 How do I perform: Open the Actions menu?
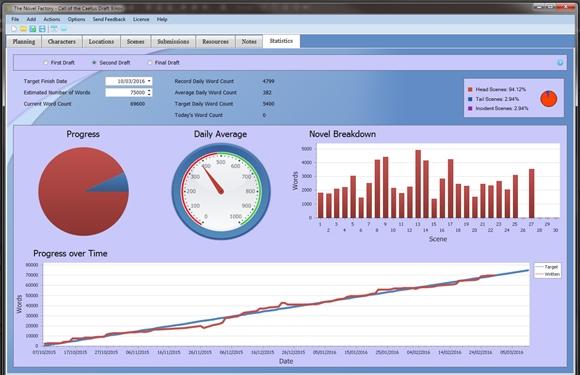[52, 19]
